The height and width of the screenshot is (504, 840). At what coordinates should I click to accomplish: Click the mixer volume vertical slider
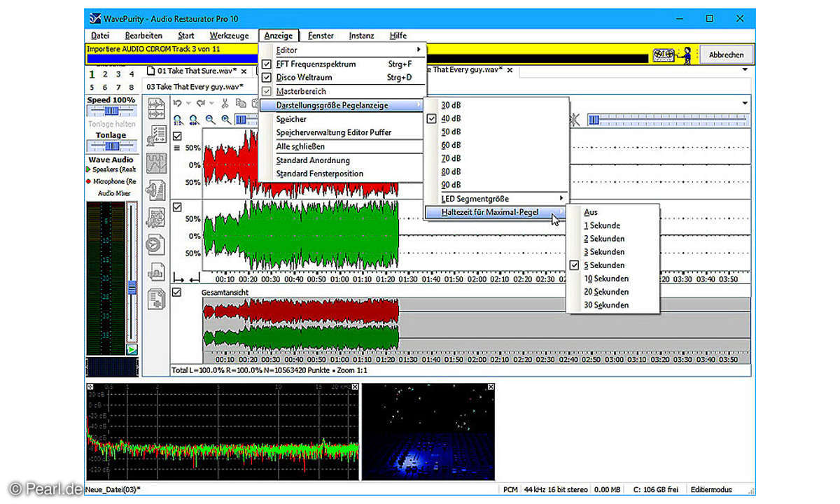pyautogui.click(x=132, y=273)
